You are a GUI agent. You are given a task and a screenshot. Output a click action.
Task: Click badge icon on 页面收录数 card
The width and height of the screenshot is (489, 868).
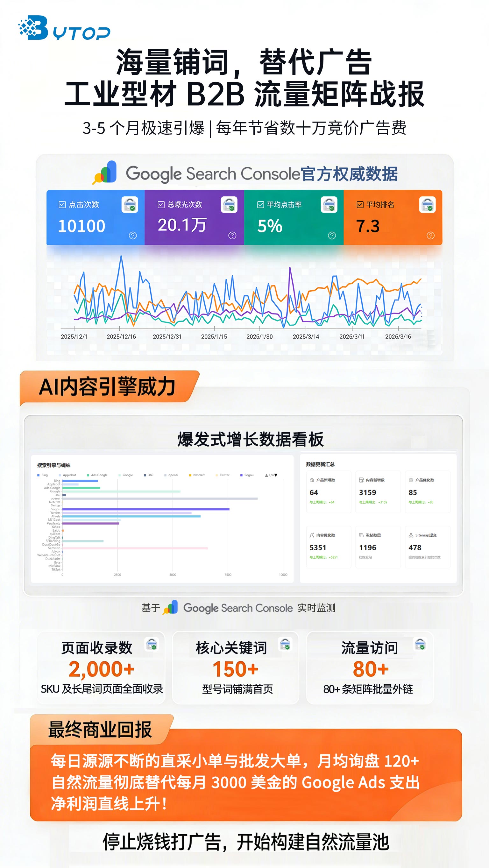point(152,644)
